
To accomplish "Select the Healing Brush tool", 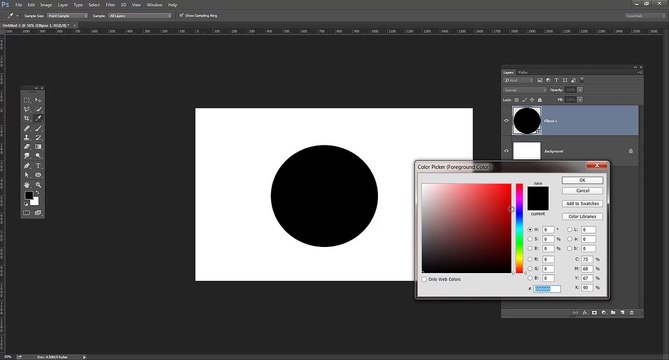I will pos(27,128).
